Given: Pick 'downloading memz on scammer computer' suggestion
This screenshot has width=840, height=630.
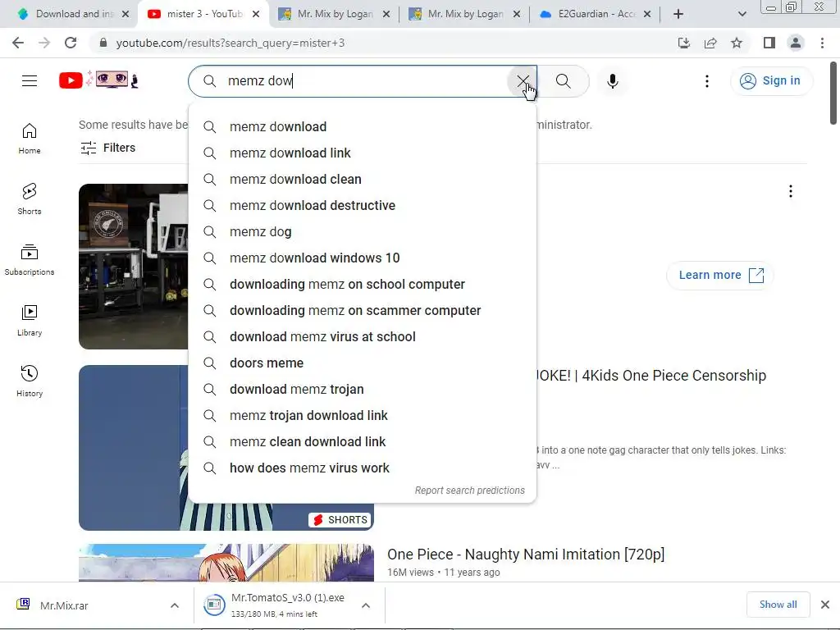Looking at the screenshot, I should pyautogui.click(x=362, y=311).
